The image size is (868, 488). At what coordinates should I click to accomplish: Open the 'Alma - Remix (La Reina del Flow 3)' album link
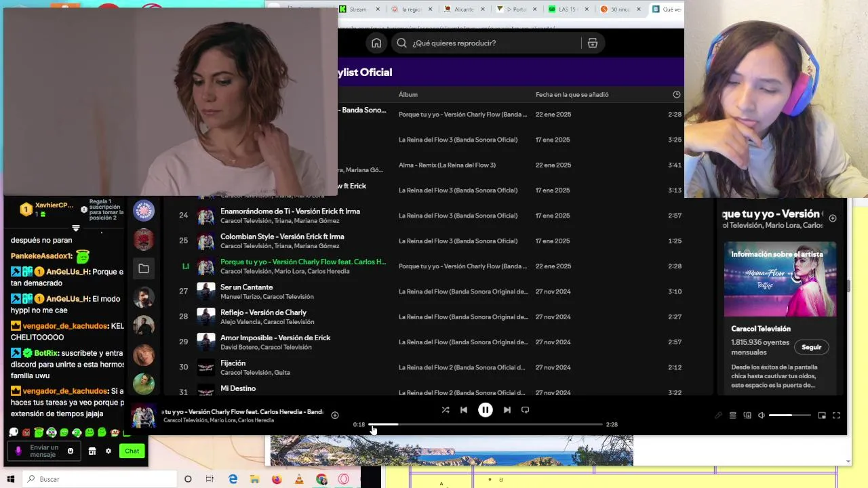[x=447, y=165]
